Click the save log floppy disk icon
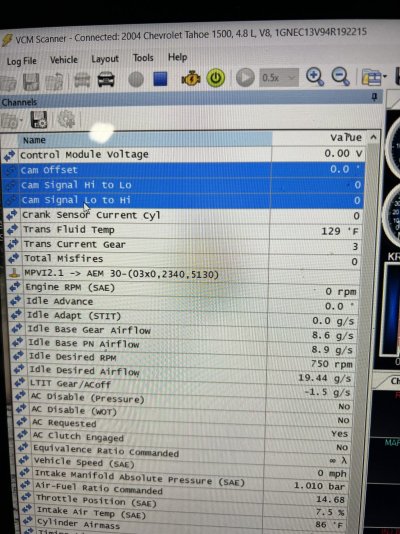This screenshot has height=534, width=400. tap(31, 82)
